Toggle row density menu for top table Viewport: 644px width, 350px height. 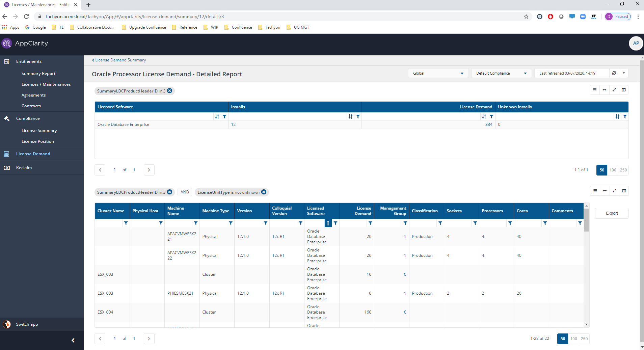click(595, 90)
